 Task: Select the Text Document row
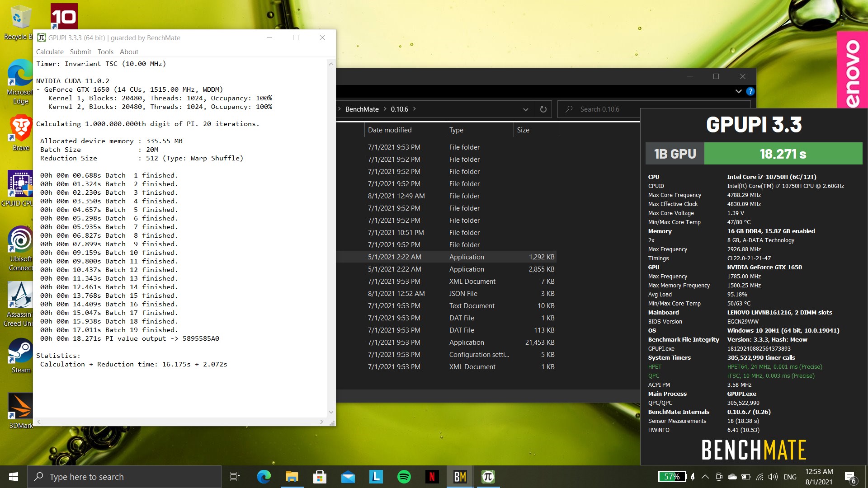coord(446,306)
